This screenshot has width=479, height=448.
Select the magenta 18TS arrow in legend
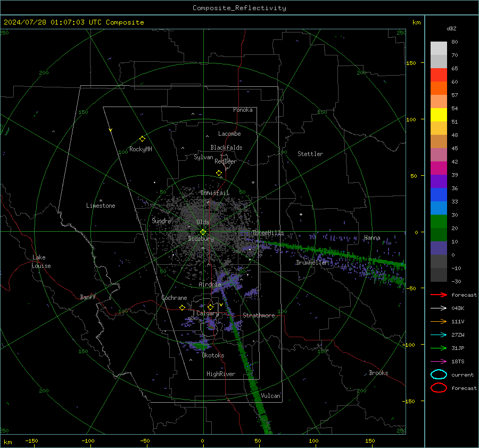point(439,362)
